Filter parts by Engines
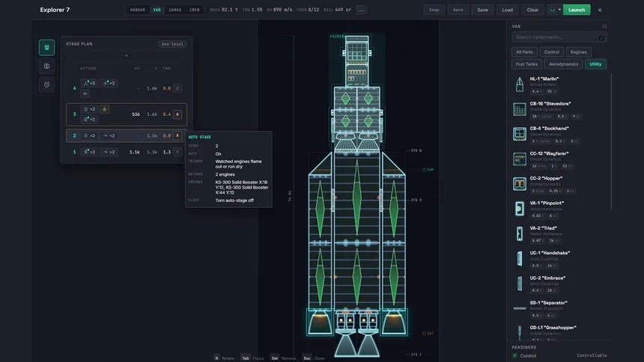 [x=579, y=52]
